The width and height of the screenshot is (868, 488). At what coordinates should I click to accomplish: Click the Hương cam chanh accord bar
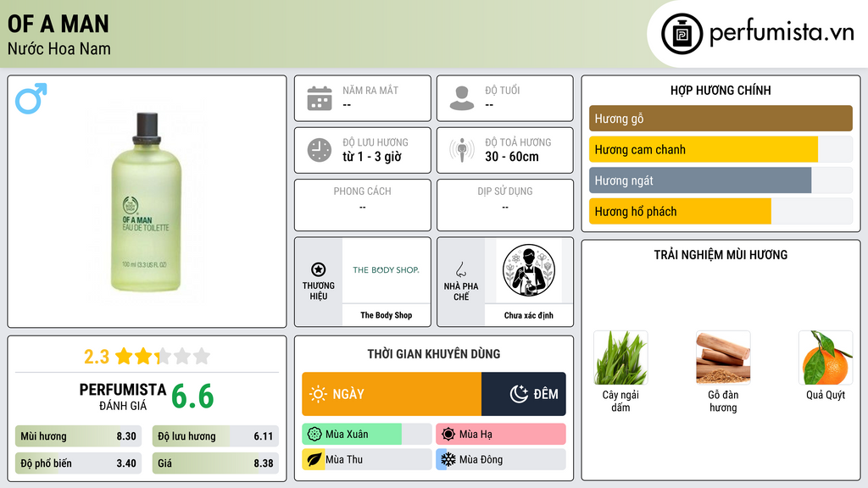coord(721,149)
